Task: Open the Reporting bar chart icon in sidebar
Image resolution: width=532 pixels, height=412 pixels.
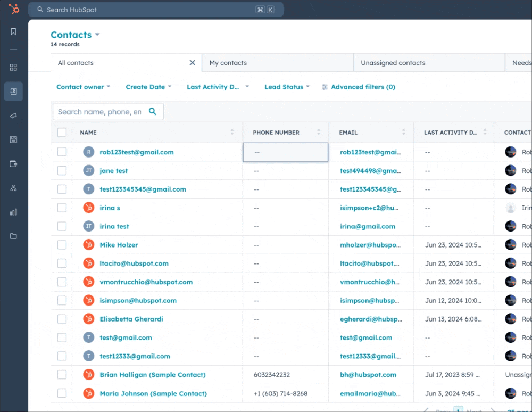Action: [14, 212]
